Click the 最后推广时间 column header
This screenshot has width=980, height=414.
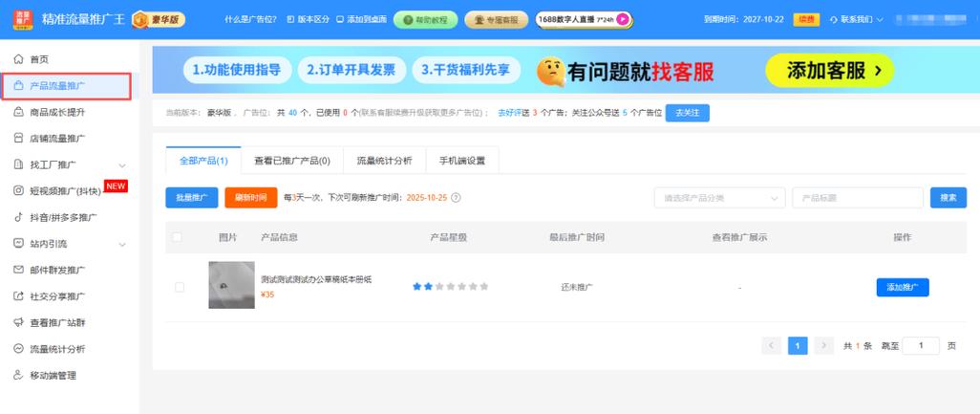(577, 238)
